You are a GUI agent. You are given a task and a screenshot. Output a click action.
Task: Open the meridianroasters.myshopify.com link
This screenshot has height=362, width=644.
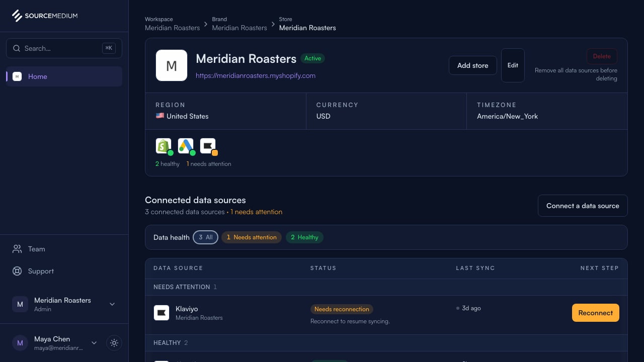coord(256,75)
